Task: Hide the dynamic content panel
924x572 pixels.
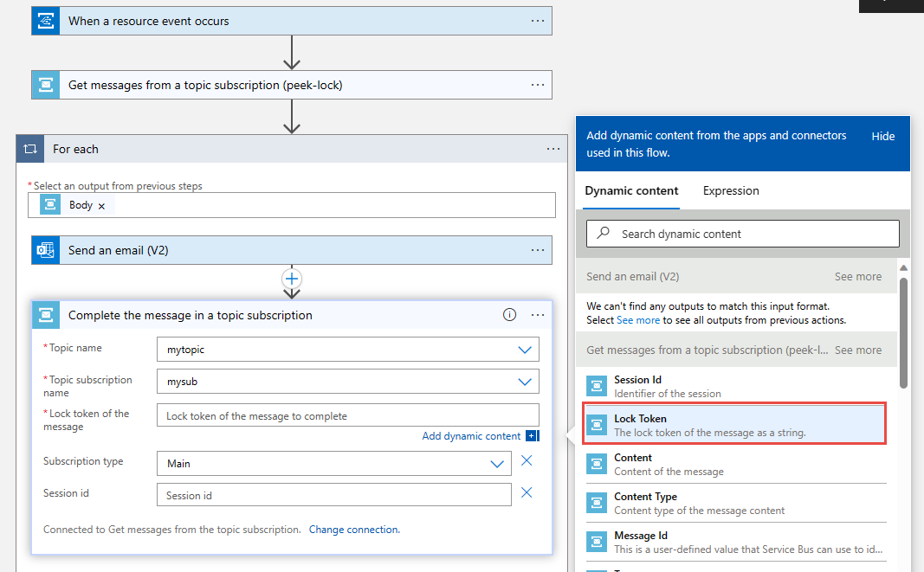Action: pyautogui.click(x=882, y=136)
